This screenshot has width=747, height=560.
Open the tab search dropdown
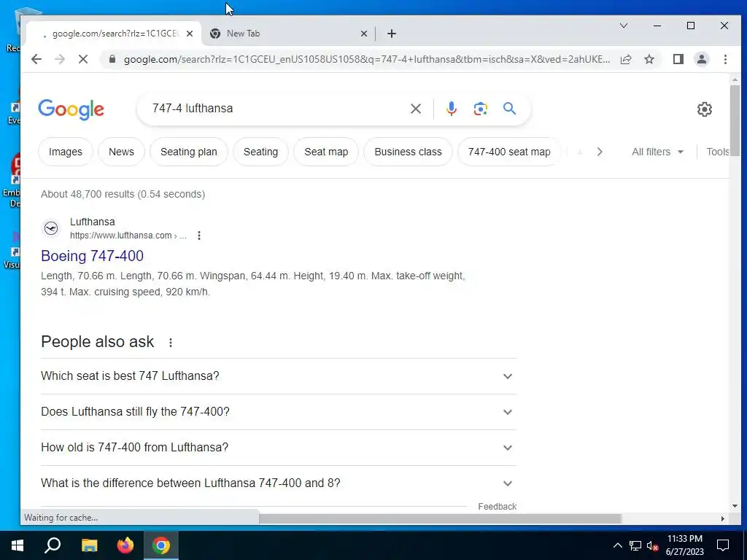pos(623,26)
